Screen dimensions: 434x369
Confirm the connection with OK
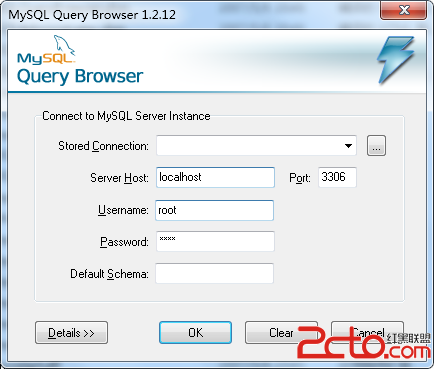coord(195,332)
